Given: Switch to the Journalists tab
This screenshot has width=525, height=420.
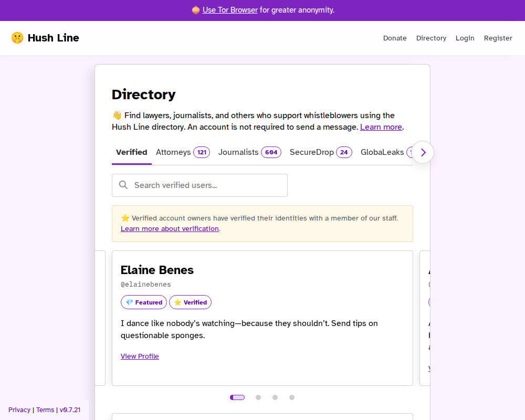Looking at the screenshot, I should pyautogui.click(x=250, y=152).
